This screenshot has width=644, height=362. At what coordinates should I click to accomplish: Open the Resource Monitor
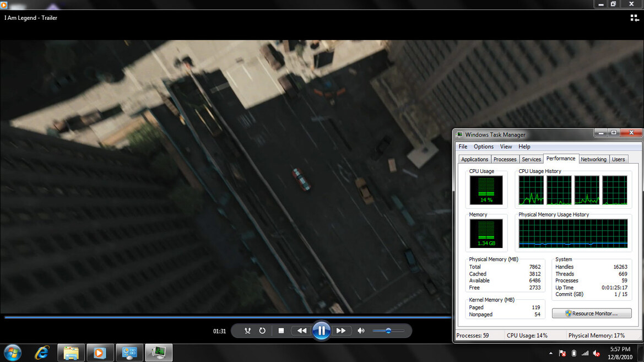click(592, 314)
